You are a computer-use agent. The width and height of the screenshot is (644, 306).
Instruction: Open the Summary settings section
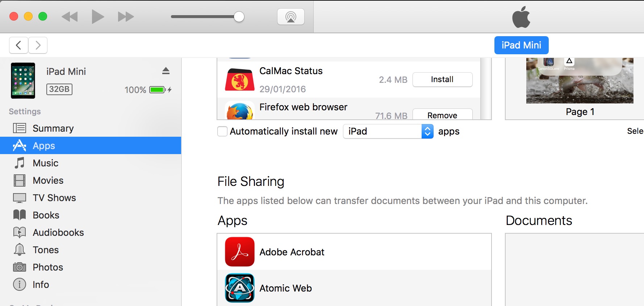point(91,128)
